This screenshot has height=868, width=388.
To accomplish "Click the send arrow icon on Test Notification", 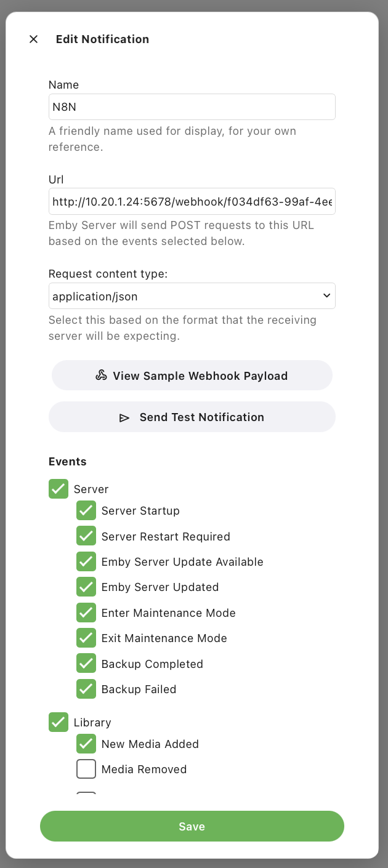I will point(124,417).
